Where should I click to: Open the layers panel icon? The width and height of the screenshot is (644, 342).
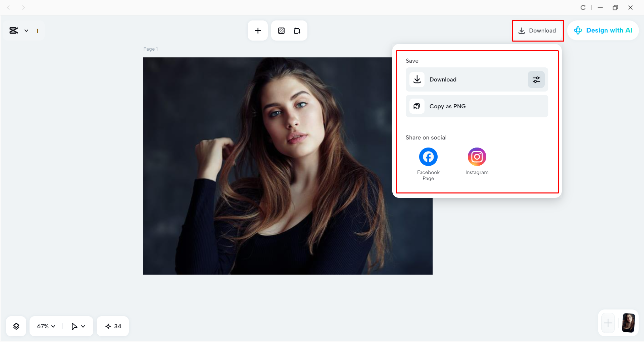[16, 326]
